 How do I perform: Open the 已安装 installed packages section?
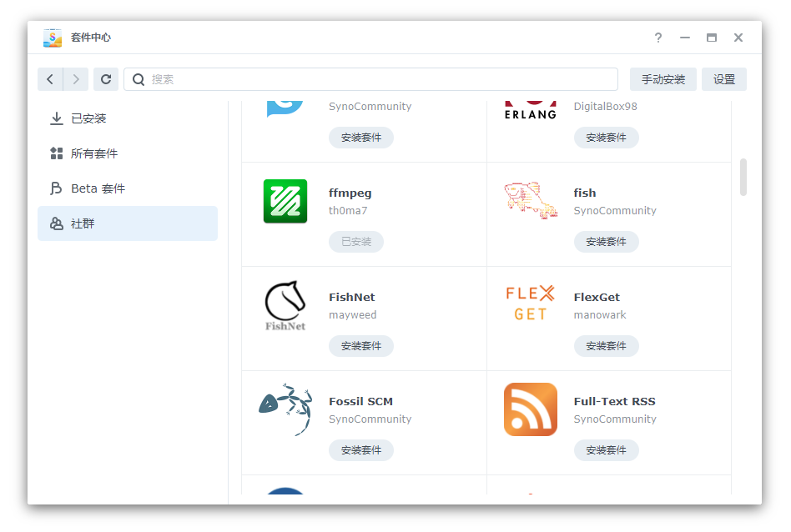(x=128, y=118)
